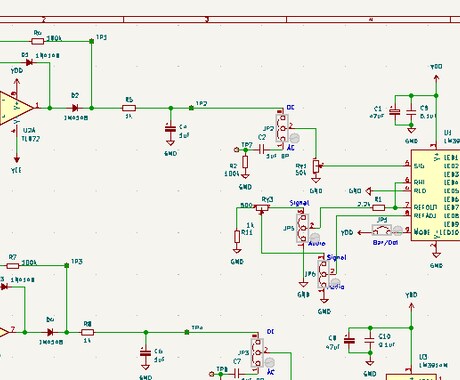Click test point TP7 circle

point(236,150)
